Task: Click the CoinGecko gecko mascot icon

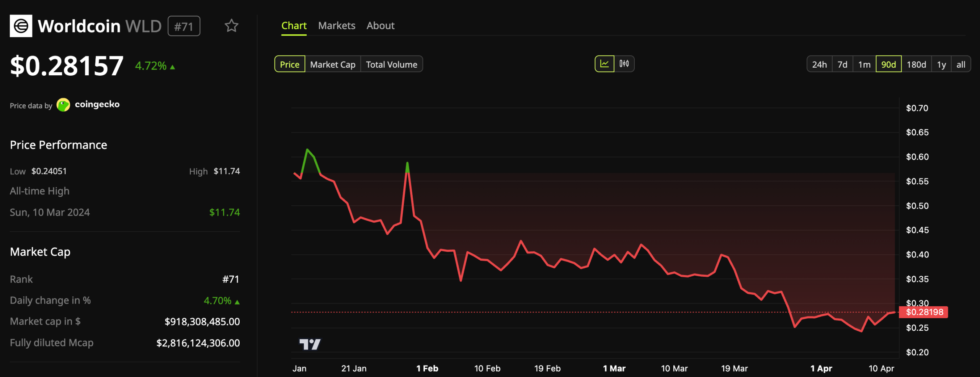Action: (63, 104)
